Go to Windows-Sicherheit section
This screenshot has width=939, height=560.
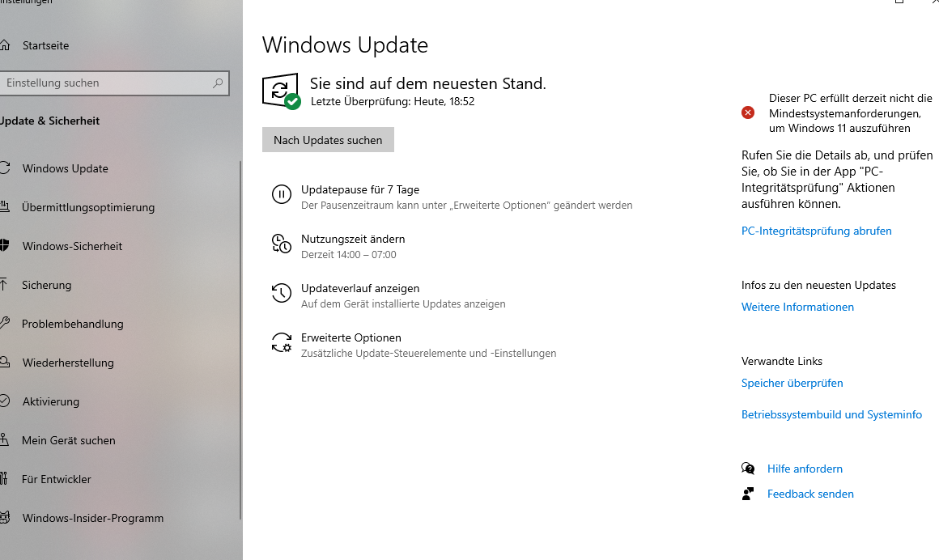[x=72, y=246]
